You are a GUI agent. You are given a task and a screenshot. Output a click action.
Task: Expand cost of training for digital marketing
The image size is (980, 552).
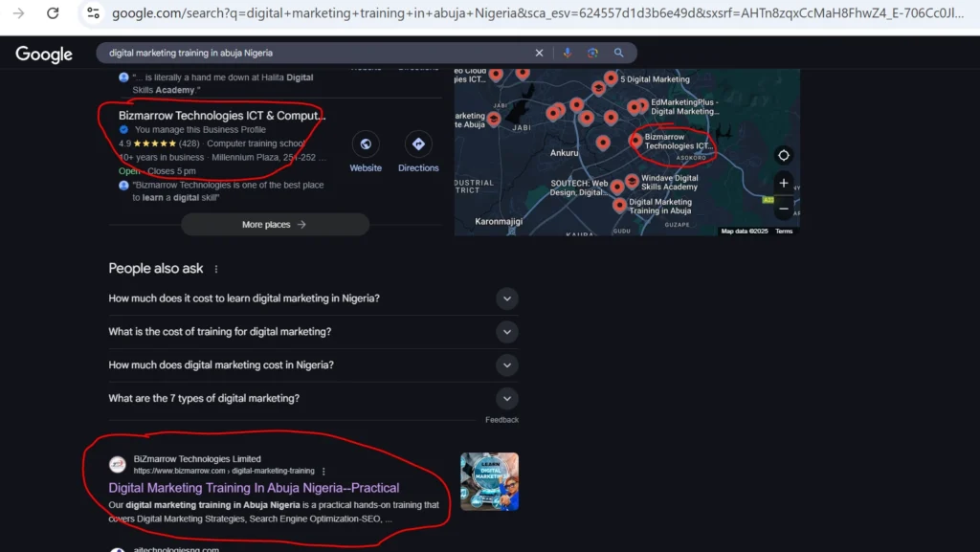click(x=313, y=332)
